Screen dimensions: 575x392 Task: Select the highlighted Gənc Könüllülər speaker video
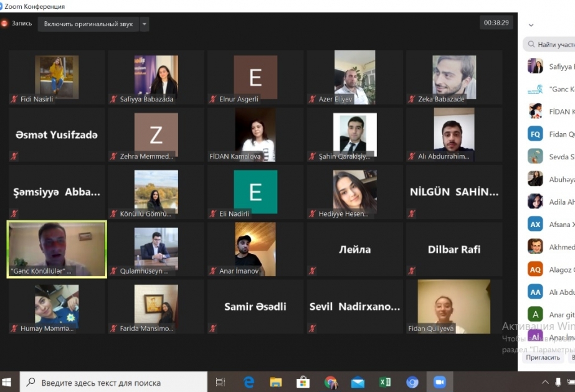(x=57, y=249)
